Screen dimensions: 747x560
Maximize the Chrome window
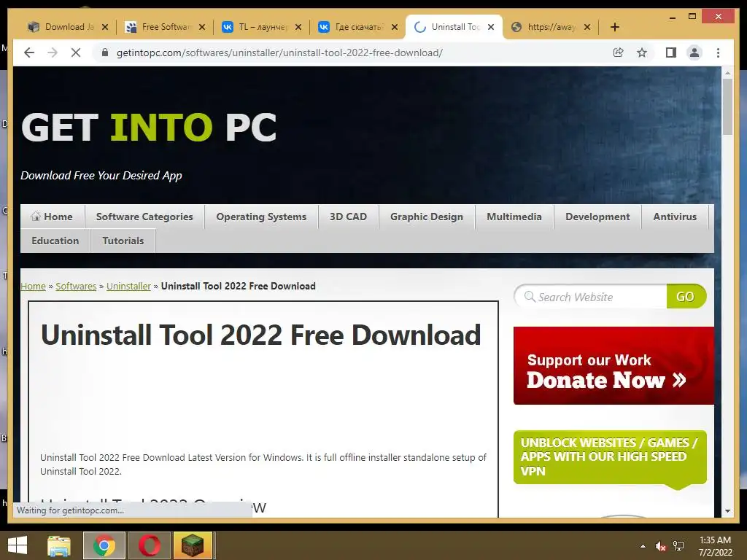click(692, 17)
